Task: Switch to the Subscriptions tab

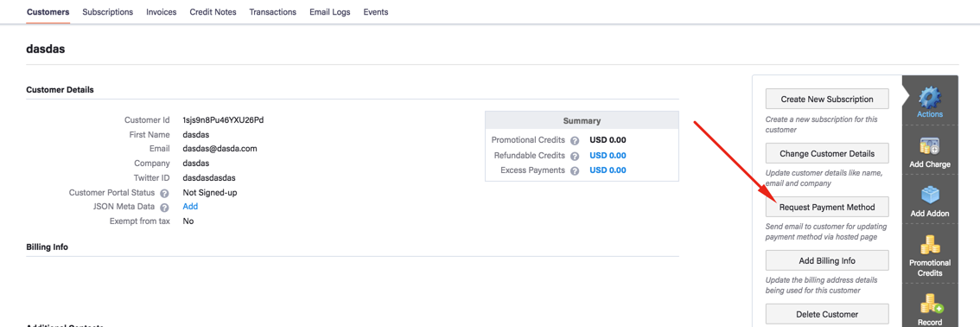Action: (x=107, y=12)
